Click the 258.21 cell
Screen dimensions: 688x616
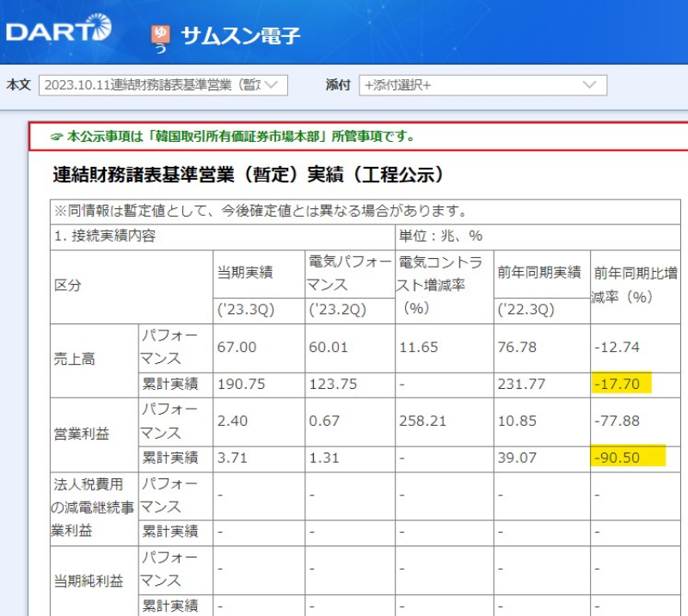click(444, 422)
